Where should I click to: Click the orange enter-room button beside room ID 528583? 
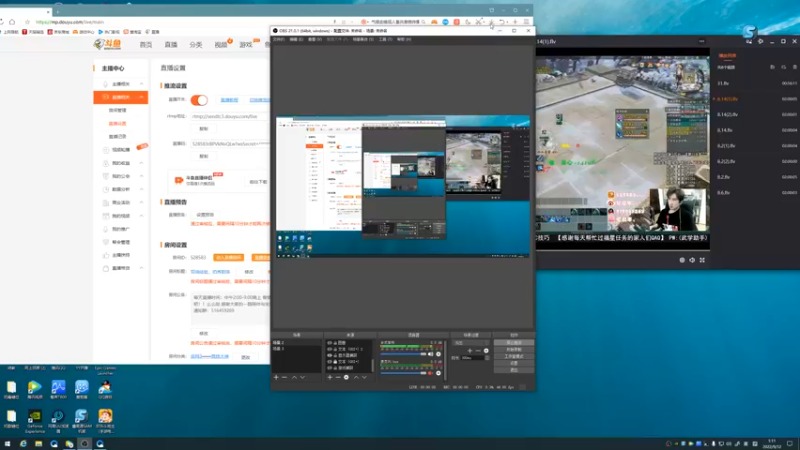pyautogui.click(x=229, y=258)
